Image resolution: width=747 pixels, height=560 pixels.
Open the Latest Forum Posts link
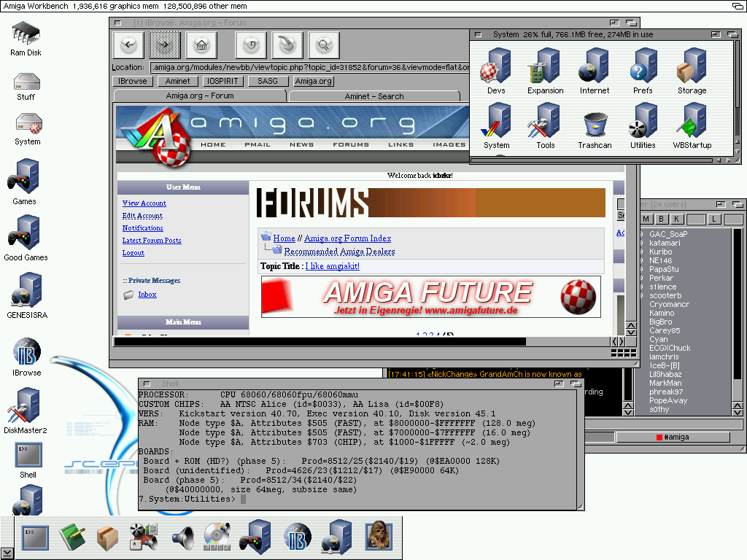coord(152,241)
